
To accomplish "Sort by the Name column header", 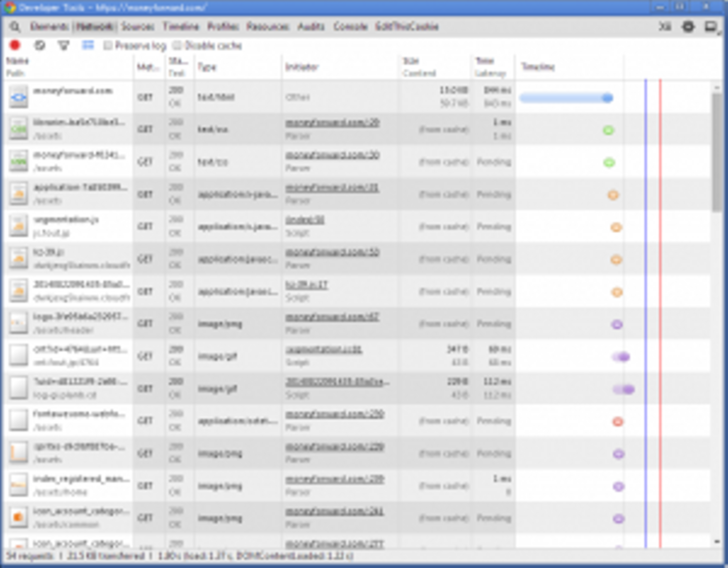I will point(69,67).
